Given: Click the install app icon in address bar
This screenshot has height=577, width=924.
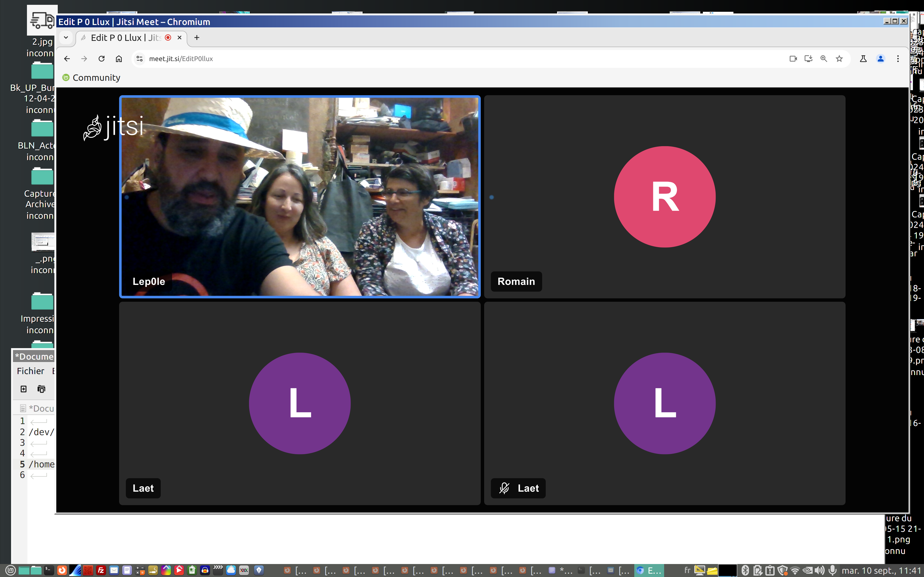Looking at the screenshot, I should click(808, 59).
